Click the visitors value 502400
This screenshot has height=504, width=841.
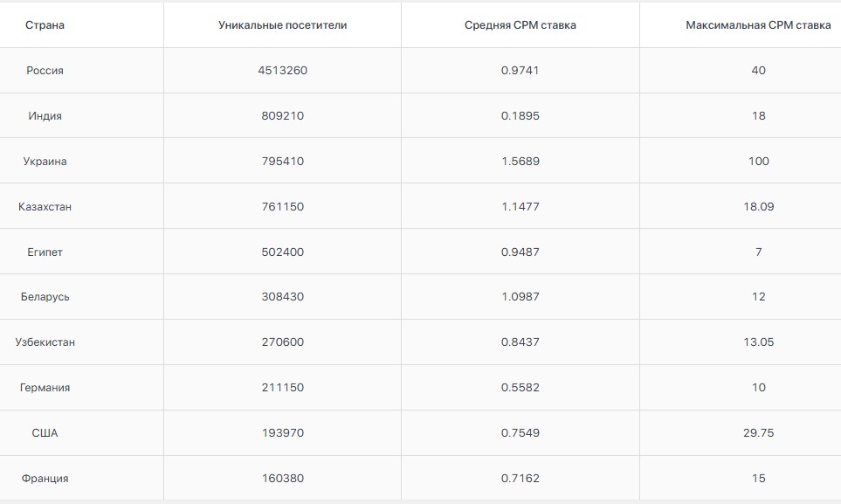coord(282,252)
